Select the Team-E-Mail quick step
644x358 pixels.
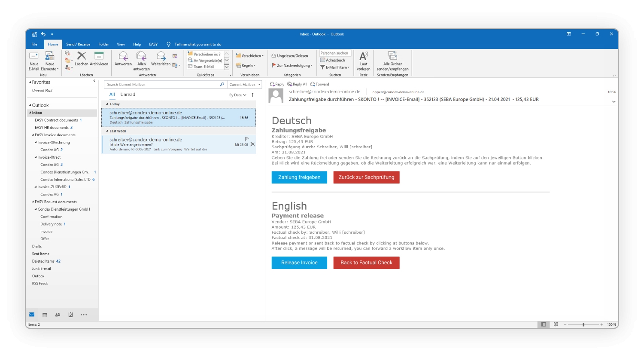pyautogui.click(x=204, y=67)
